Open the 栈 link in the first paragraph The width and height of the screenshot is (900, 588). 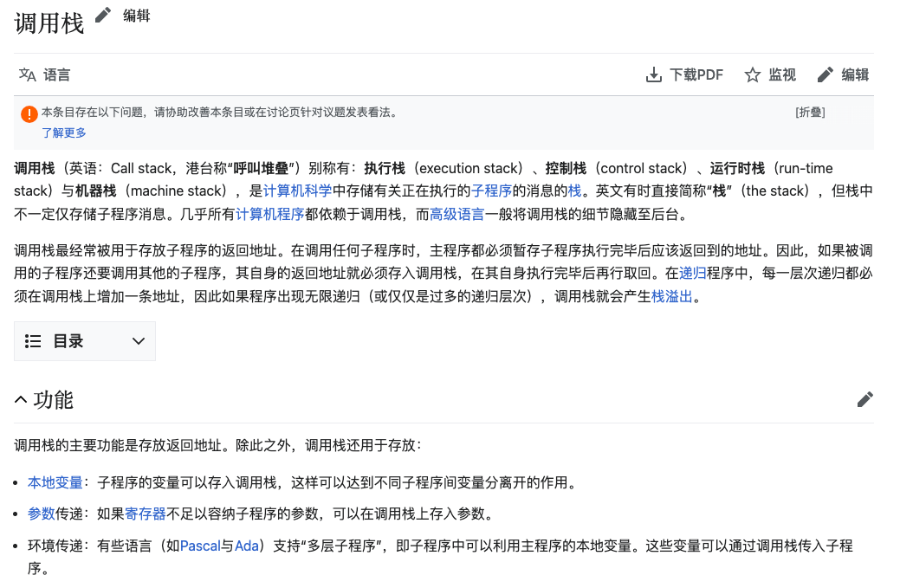pyautogui.click(x=574, y=191)
